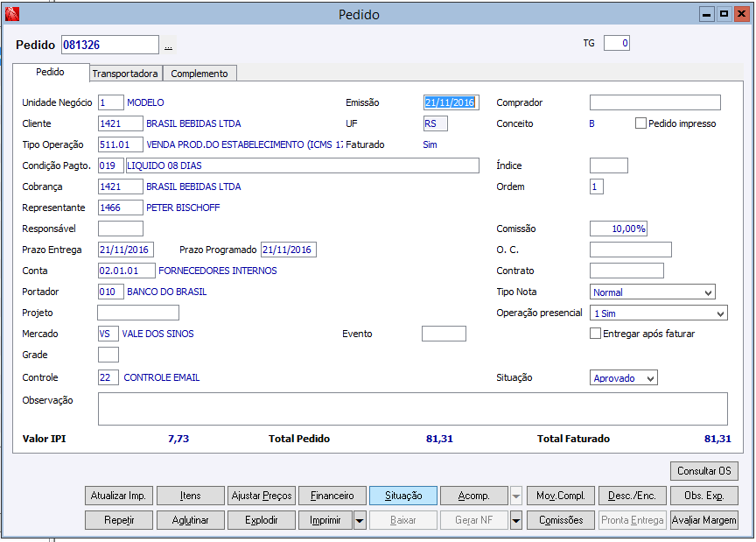Screen dimensions: 756x542
Task: Toggle Pedido impresso checkbox
Action: (640, 123)
